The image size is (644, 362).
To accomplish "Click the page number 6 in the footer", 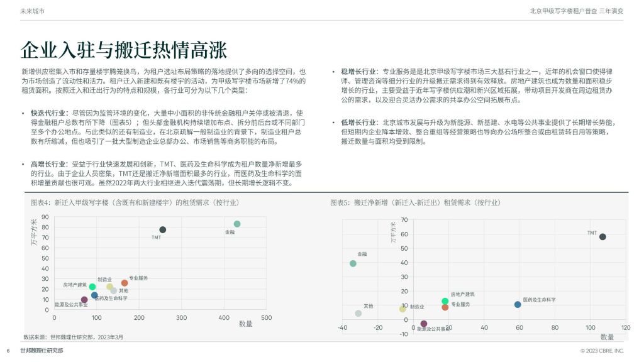I will 8,351.
